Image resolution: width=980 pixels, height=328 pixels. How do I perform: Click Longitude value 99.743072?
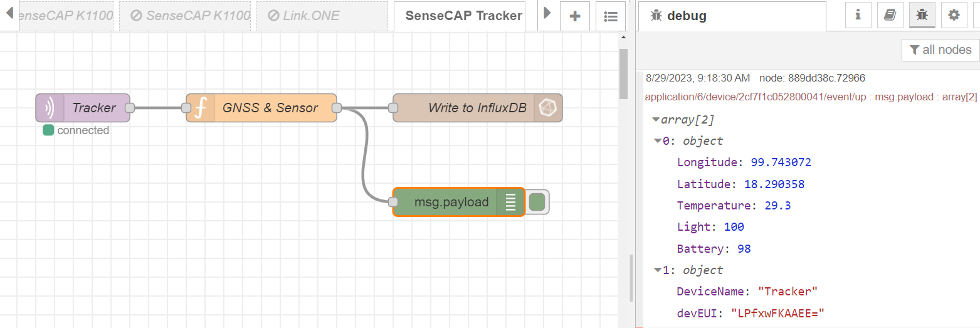point(781,162)
